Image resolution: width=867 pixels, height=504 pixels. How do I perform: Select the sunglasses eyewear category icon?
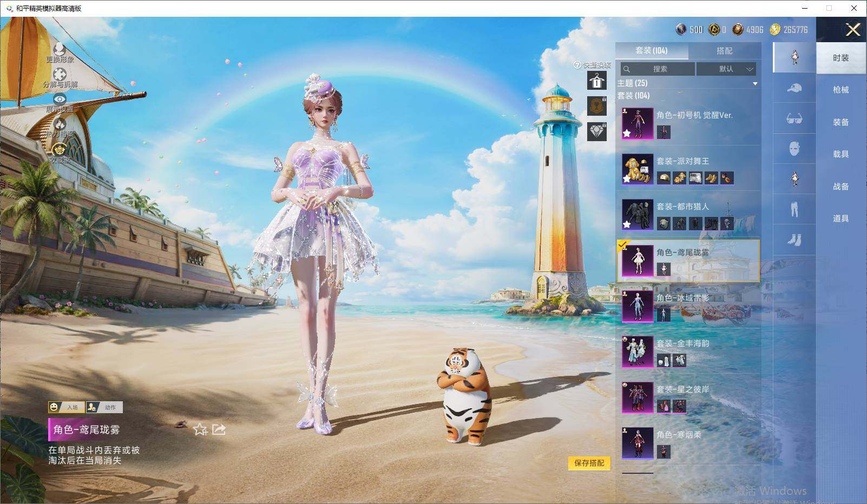794,118
